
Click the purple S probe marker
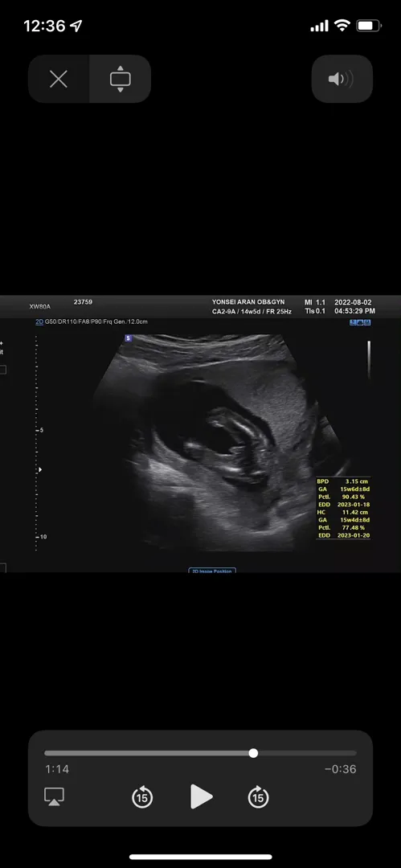click(128, 338)
